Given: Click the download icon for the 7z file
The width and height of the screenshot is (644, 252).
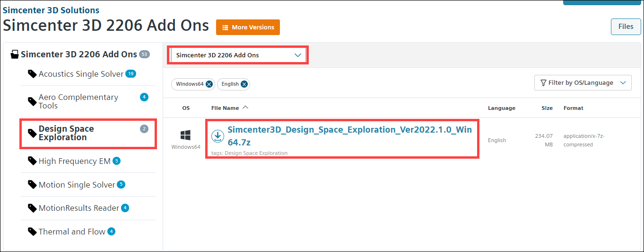Looking at the screenshot, I should tap(218, 136).
